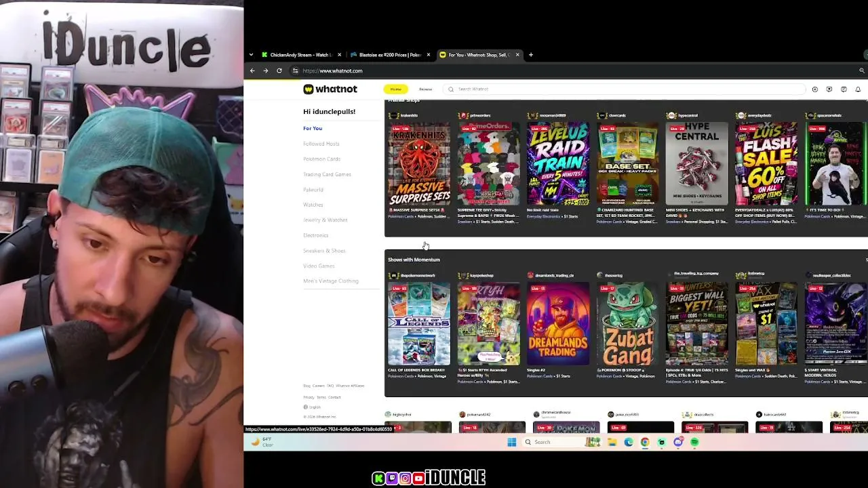Change language with the English selector
Image resolution: width=868 pixels, height=488 pixels.
[312, 407]
